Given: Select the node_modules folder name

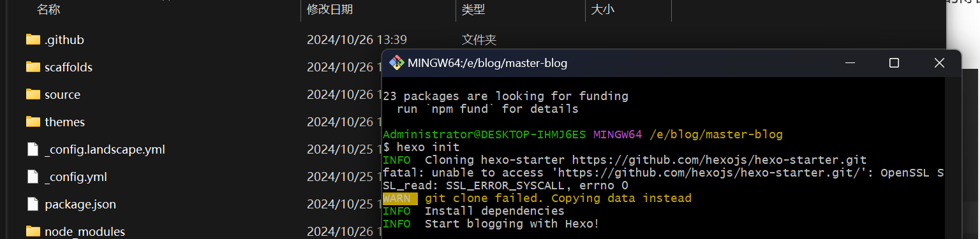Looking at the screenshot, I should [85, 232].
